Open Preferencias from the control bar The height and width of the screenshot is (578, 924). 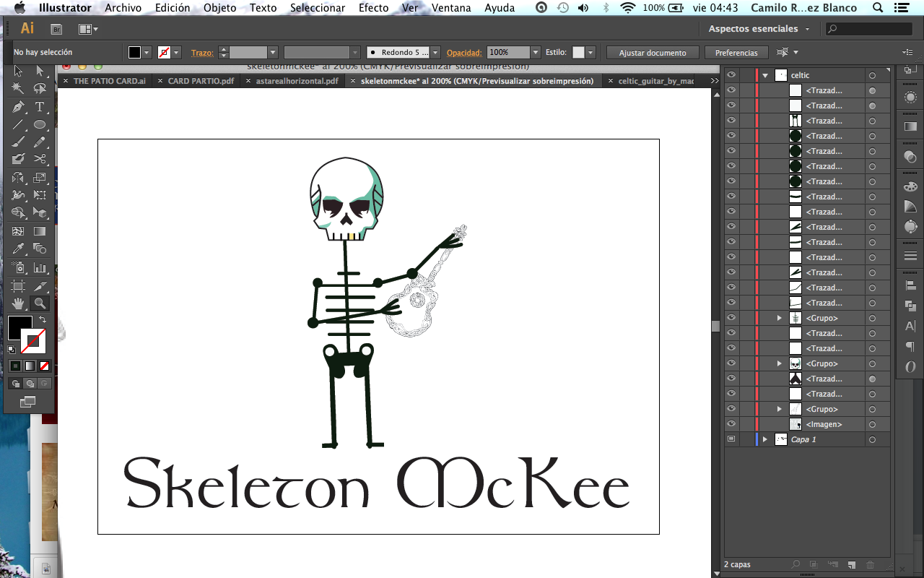[736, 53]
